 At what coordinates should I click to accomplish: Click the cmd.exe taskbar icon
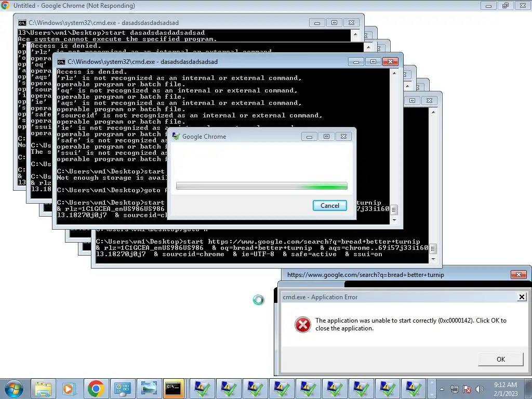174,389
